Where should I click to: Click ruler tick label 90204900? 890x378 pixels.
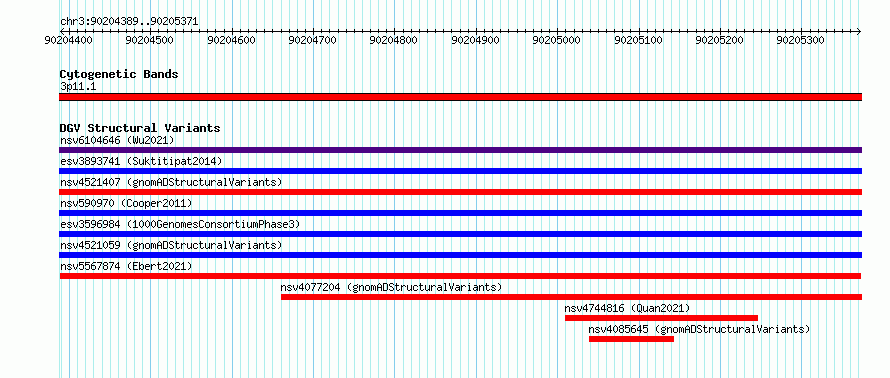coord(476,40)
